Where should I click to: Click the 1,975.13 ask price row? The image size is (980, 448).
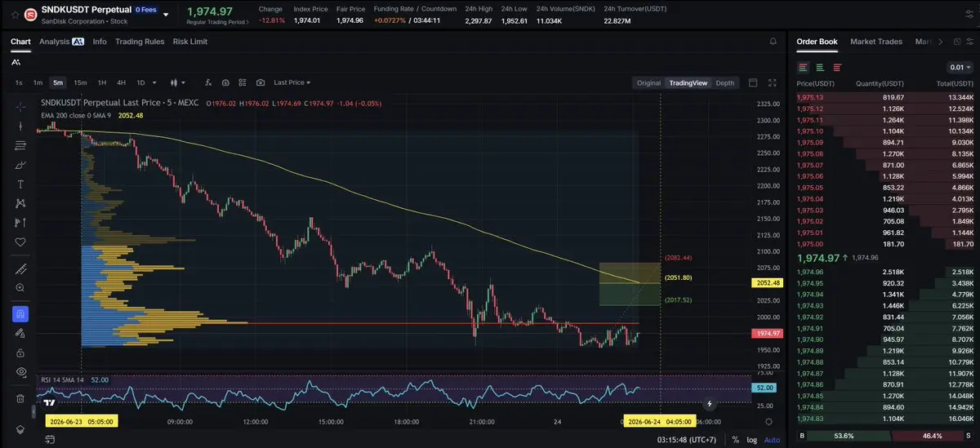point(885,97)
